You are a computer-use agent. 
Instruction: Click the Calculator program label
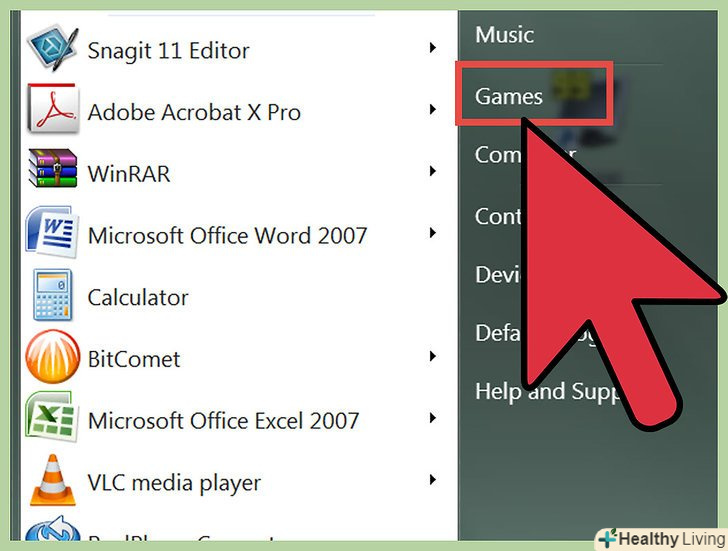click(138, 298)
